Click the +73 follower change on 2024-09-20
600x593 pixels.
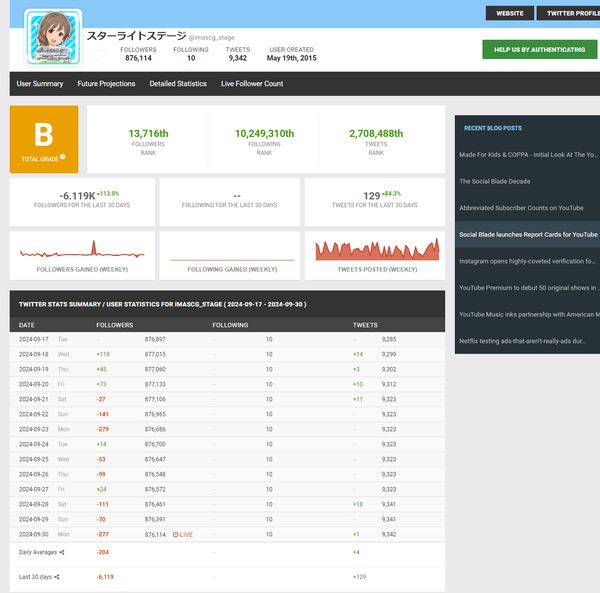click(101, 384)
